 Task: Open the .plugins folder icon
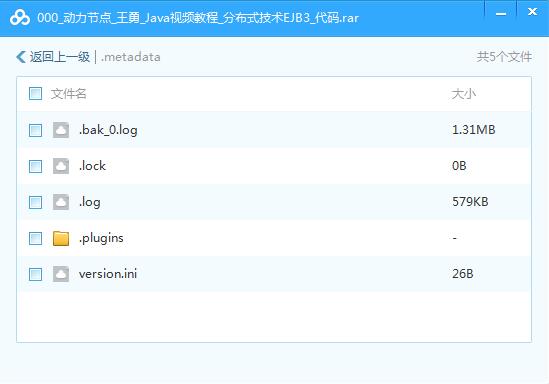pos(61,238)
